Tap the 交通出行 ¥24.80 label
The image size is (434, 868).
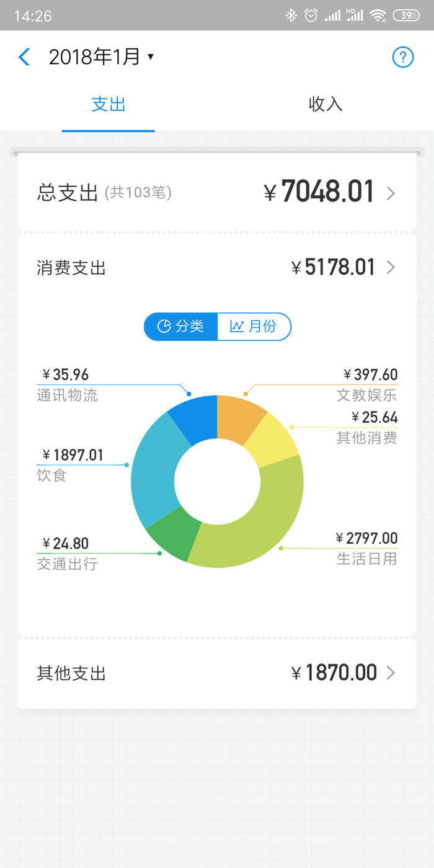pyautogui.click(x=67, y=553)
